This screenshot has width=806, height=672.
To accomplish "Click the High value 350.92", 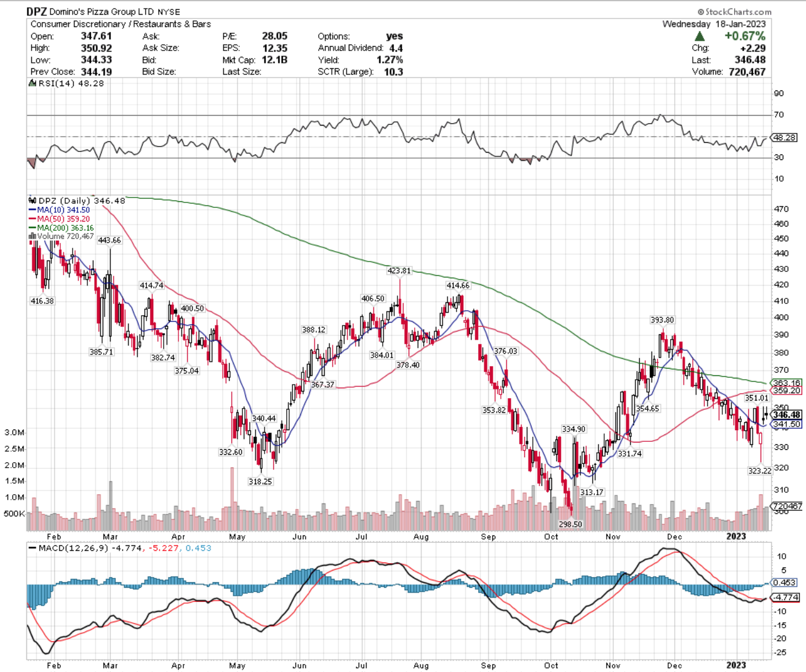I will [97, 48].
